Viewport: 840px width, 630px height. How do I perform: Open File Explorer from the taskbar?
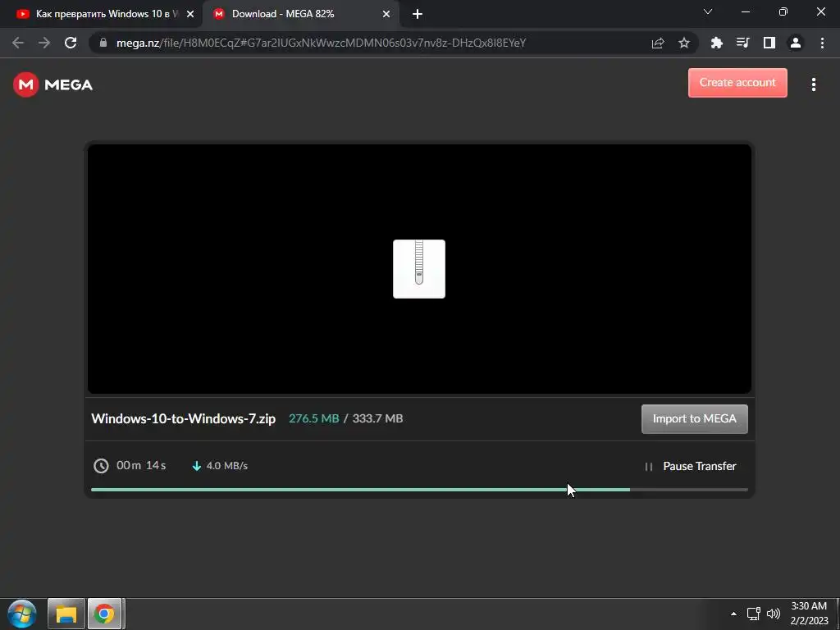[66, 614]
